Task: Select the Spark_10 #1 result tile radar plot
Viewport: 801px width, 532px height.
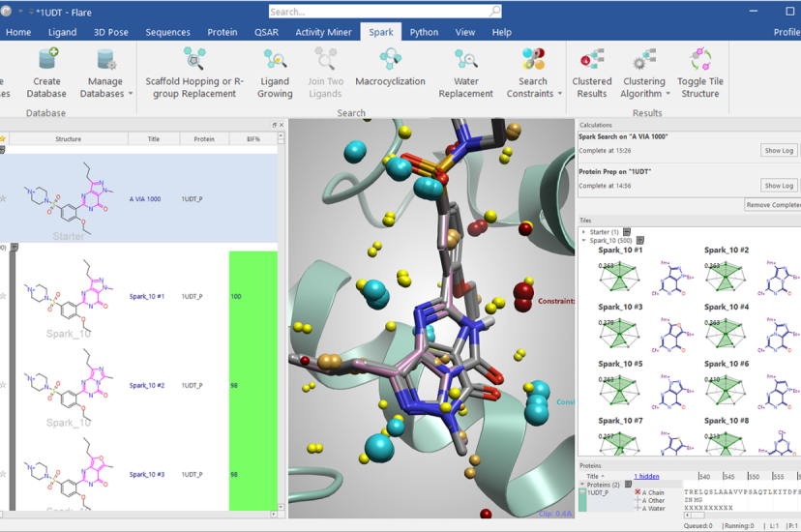Action: pos(619,279)
